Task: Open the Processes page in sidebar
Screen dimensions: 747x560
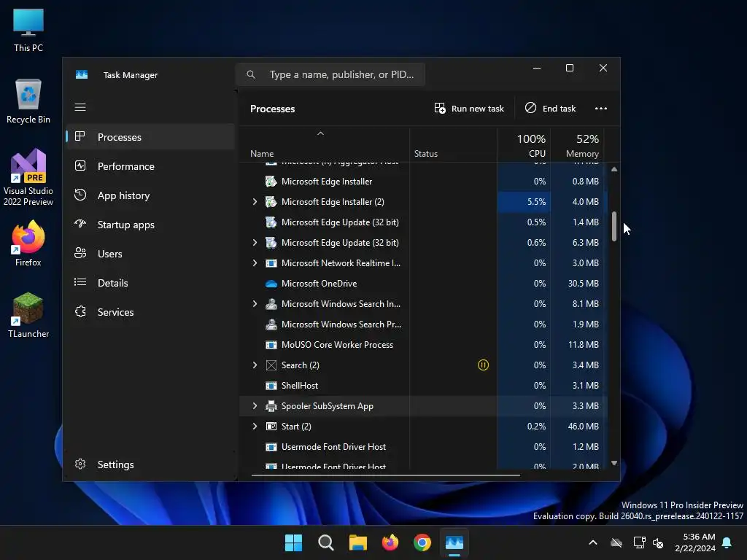Action: click(150, 137)
